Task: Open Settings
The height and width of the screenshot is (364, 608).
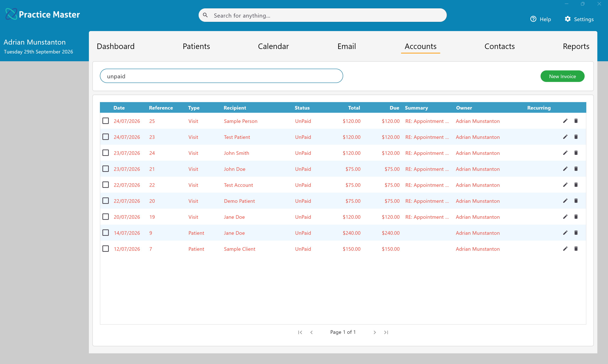Action: (x=579, y=19)
